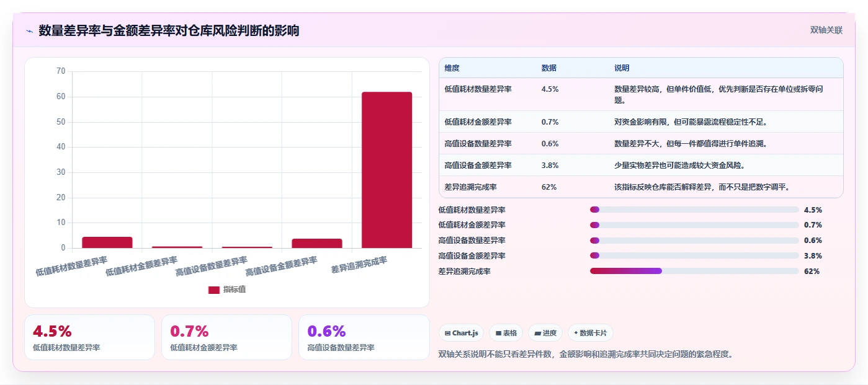
Task: Click the Chart.js chip icon
Action: tap(447, 333)
